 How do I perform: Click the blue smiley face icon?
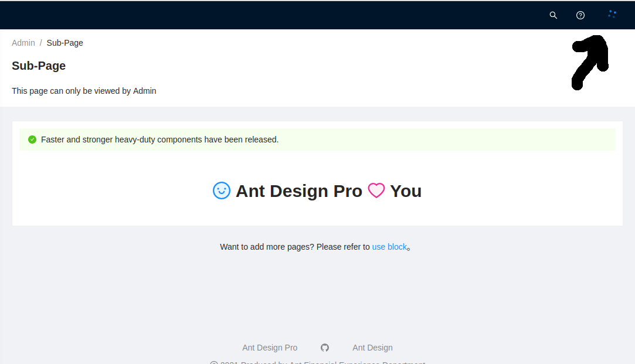click(x=222, y=190)
